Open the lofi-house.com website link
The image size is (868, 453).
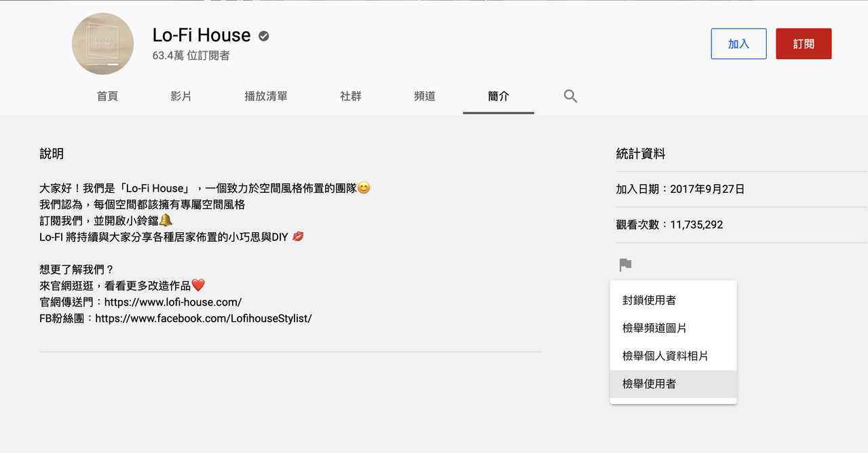point(173,302)
